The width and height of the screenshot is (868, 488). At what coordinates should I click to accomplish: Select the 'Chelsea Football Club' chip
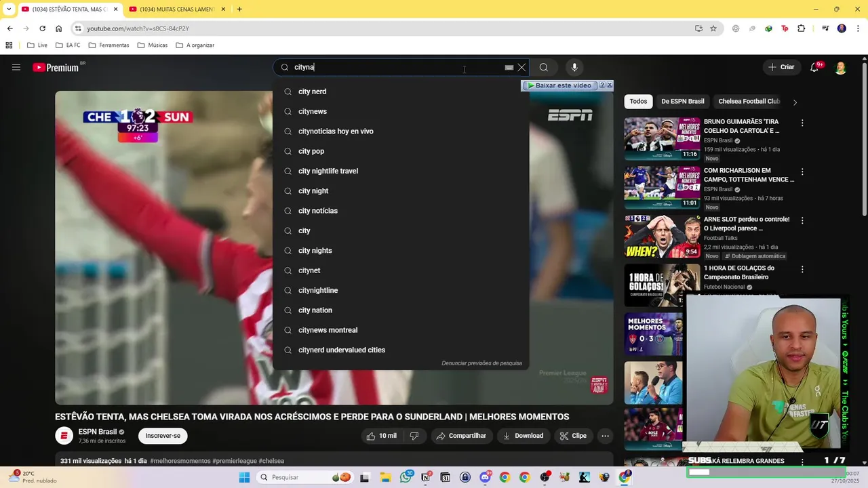click(749, 101)
